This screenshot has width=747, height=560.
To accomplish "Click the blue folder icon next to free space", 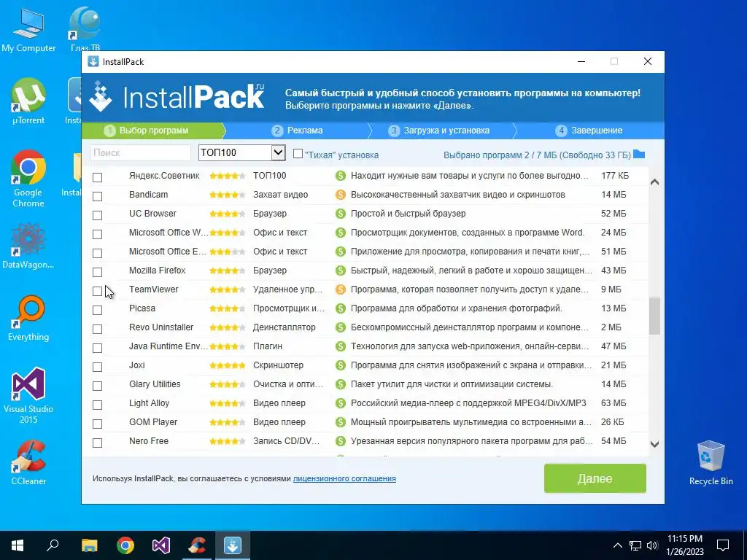I will tap(639, 155).
